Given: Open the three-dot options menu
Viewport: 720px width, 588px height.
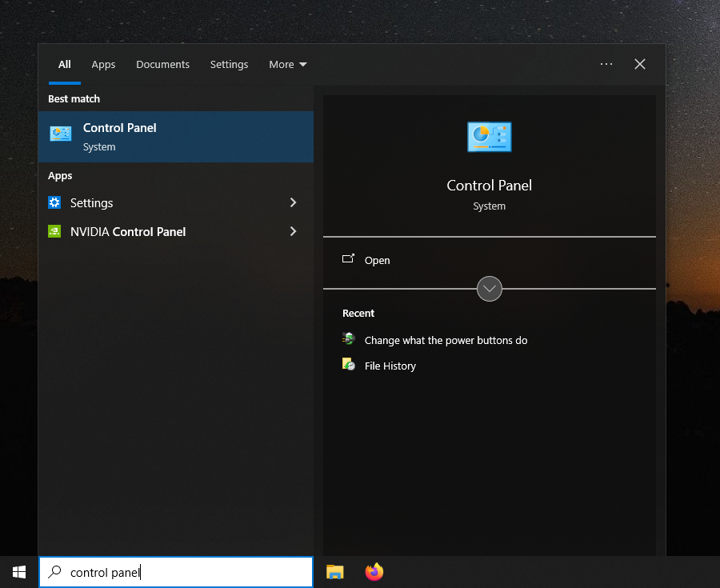Looking at the screenshot, I should tap(606, 64).
